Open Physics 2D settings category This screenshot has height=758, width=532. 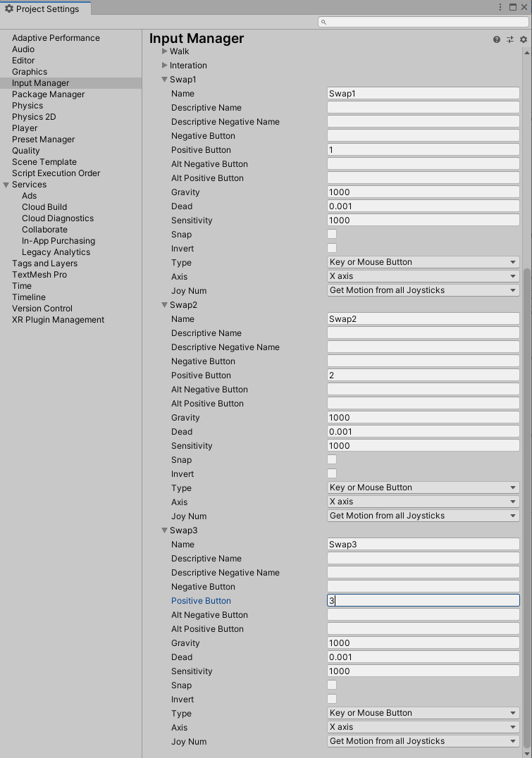pyautogui.click(x=34, y=116)
